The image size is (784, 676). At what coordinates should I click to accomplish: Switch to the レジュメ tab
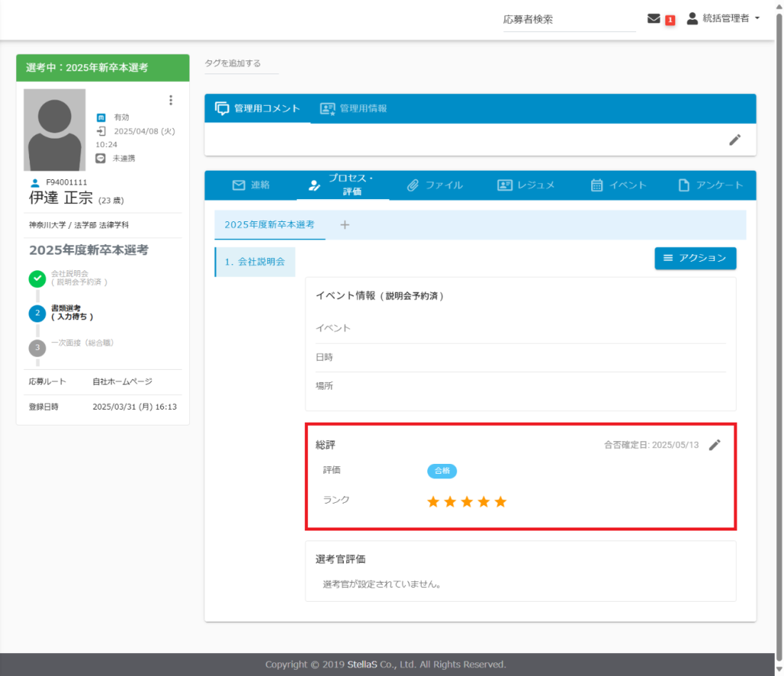tap(525, 185)
